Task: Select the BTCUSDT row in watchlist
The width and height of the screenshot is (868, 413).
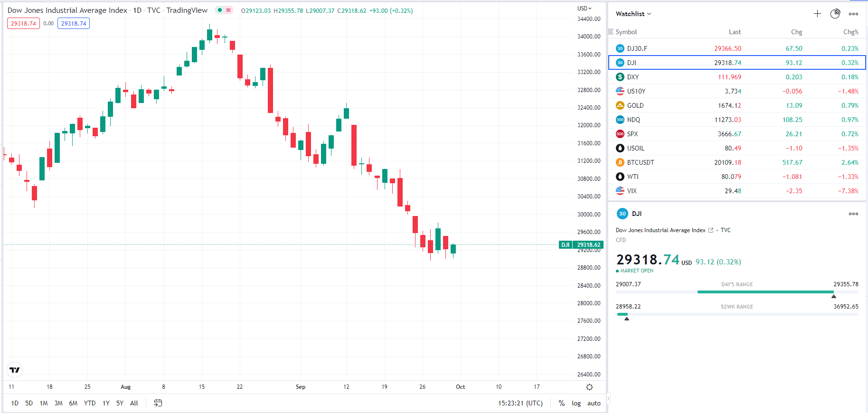Action: (x=737, y=162)
